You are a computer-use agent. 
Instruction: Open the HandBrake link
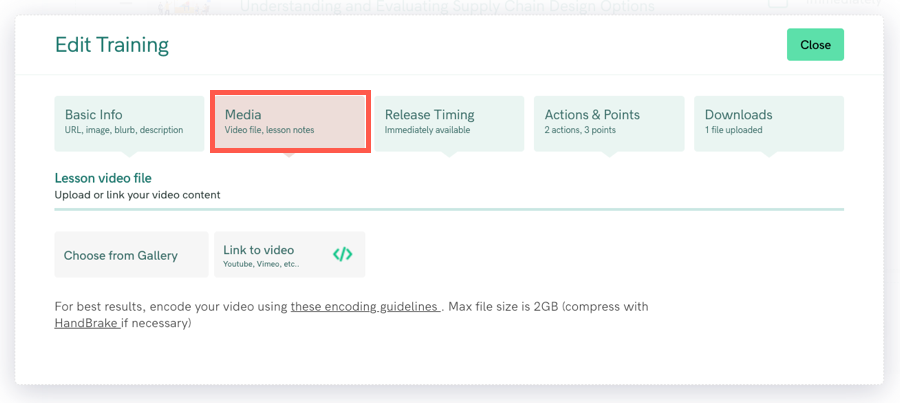coord(87,323)
